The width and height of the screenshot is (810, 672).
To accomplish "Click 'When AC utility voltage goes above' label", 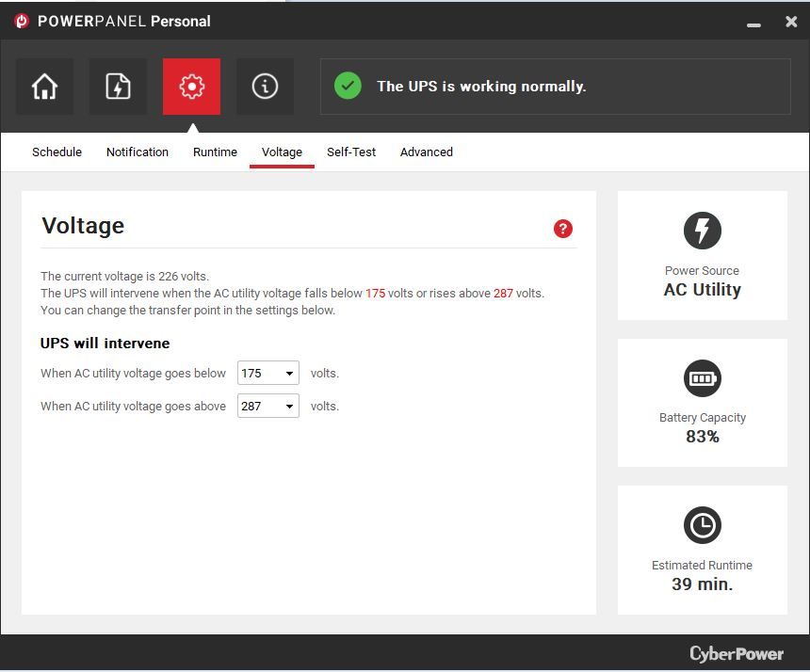I will pyautogui.click(x=134, y=407).
